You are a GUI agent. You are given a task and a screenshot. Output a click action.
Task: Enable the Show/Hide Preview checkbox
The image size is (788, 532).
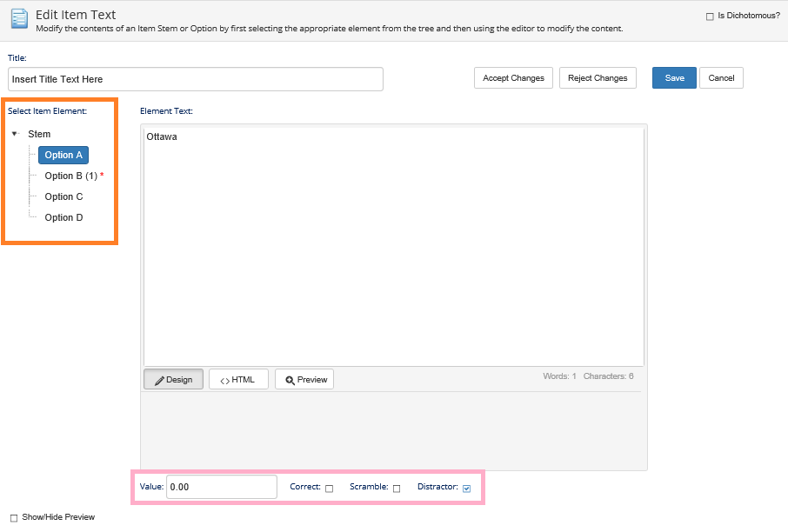(14, 518)
